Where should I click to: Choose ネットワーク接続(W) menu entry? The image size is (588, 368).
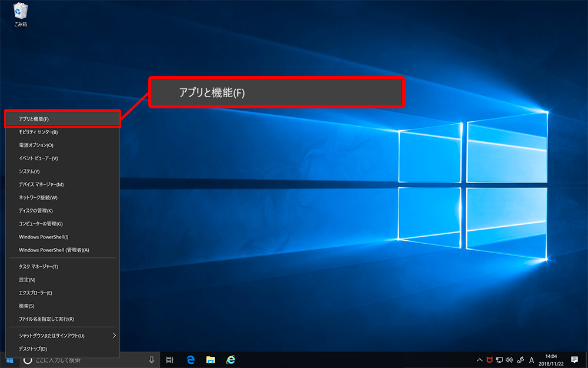63,197
